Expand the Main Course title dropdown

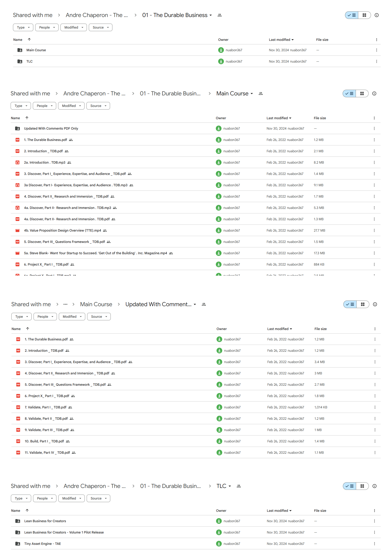[x=252, y=93]
